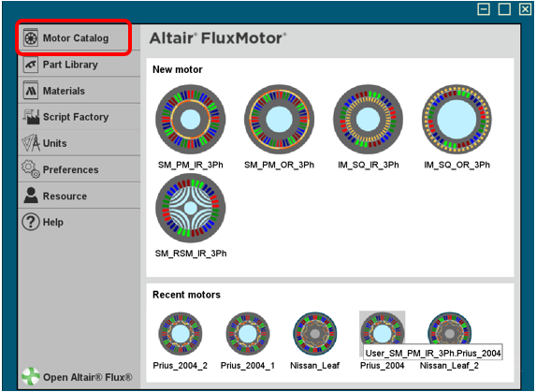Create new SM_PM_IR_3Ph motor
The image size is (536, 392).
point(191,120)
